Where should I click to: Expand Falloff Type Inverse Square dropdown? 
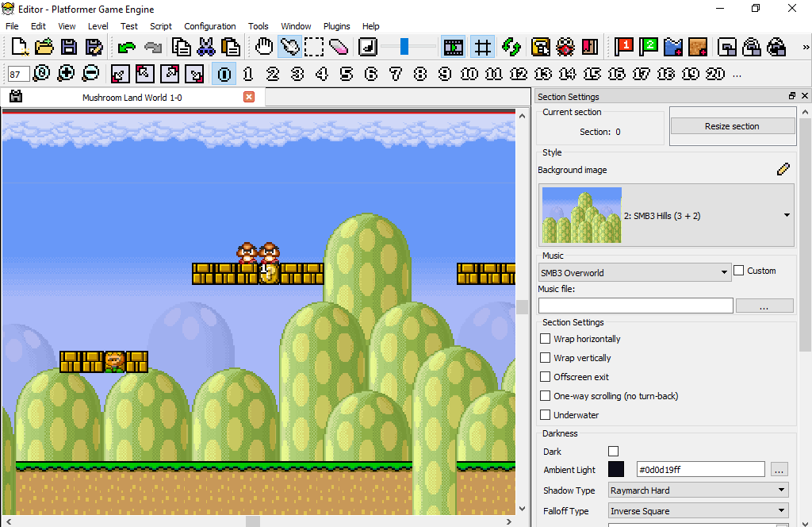coord(698,511)
